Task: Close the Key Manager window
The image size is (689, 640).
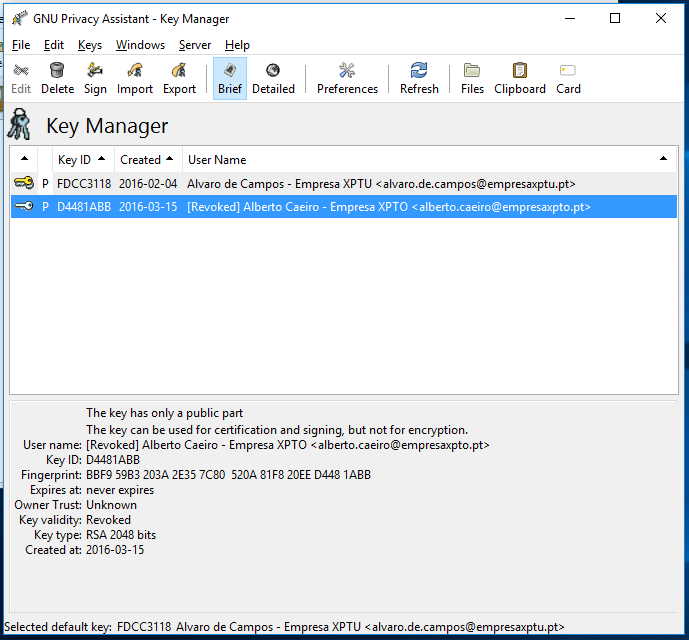Action: 660,18
